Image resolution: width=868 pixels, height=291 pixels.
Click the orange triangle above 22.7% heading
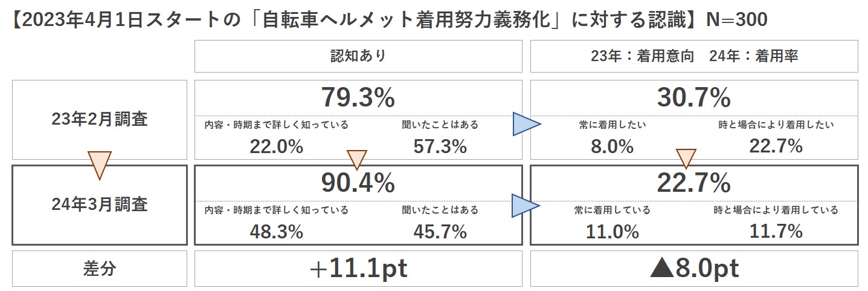point(686,160)
